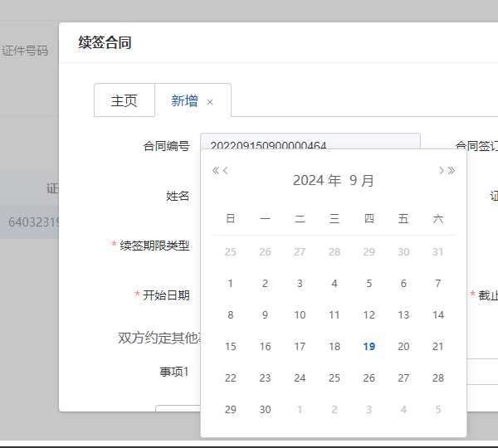Select August 25 from previous month
The height and width of the screenshot is (448, 498).
pos(231,252)
